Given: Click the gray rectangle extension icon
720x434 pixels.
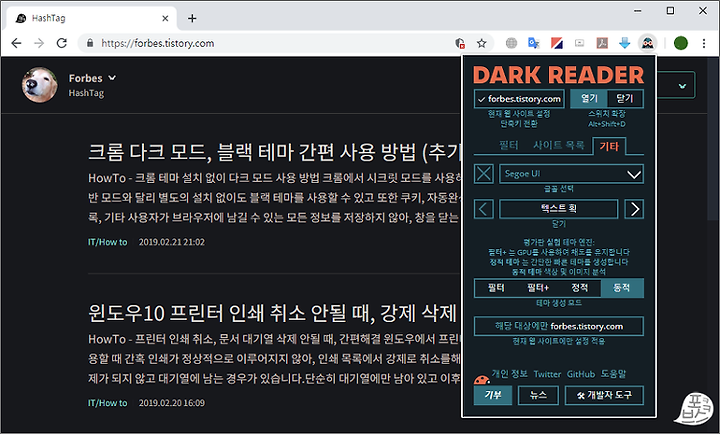Looking at the screenshot, I should tap(579, 43).
